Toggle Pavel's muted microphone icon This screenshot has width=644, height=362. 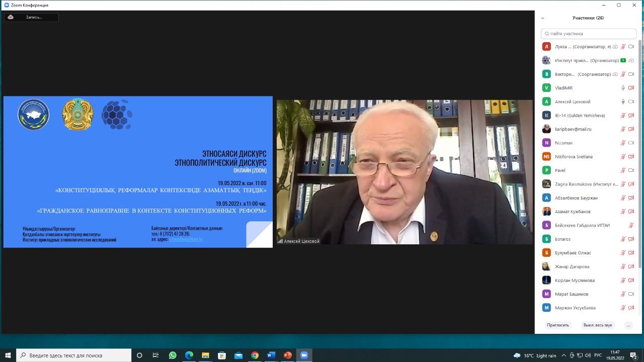coord(623,170)
